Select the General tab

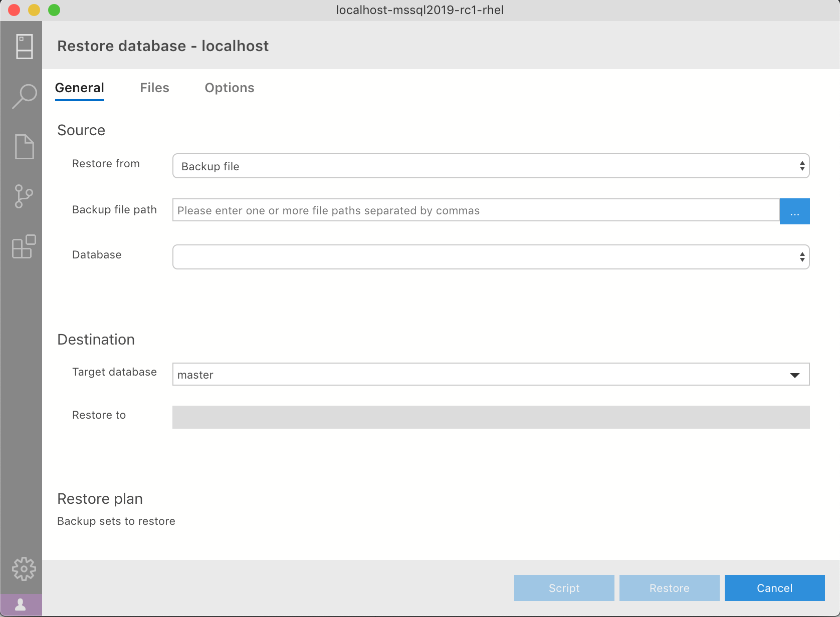[x=80, y=88]
